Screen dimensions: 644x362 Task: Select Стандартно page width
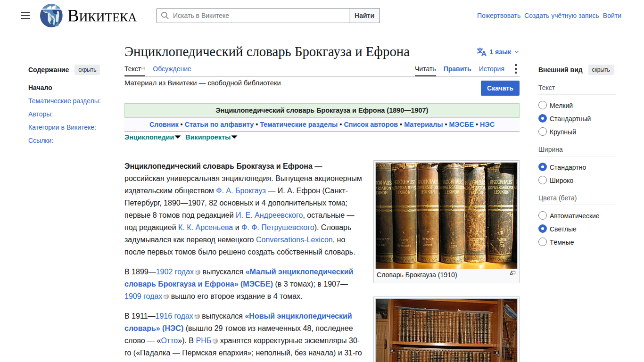(543, 167)
